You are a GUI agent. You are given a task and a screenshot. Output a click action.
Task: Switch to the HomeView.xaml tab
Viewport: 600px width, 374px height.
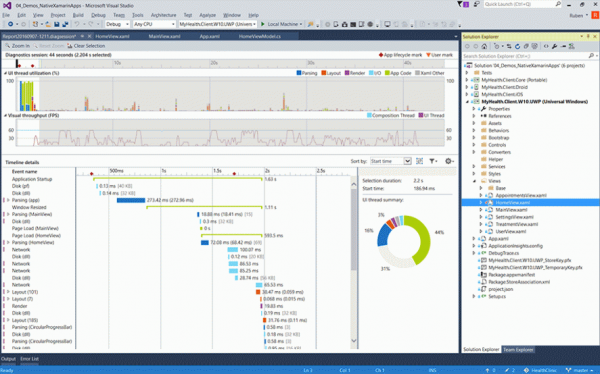tap(112, 36)
